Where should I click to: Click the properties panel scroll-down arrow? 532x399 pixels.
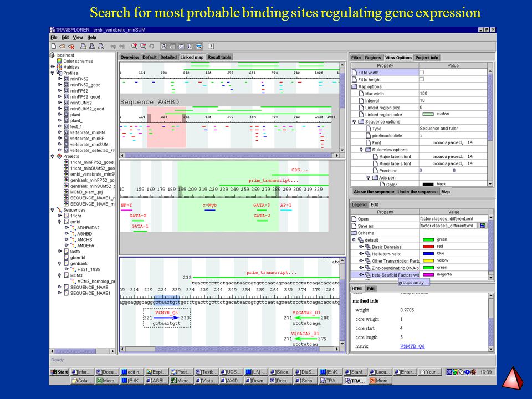click(x=490, y=183)
